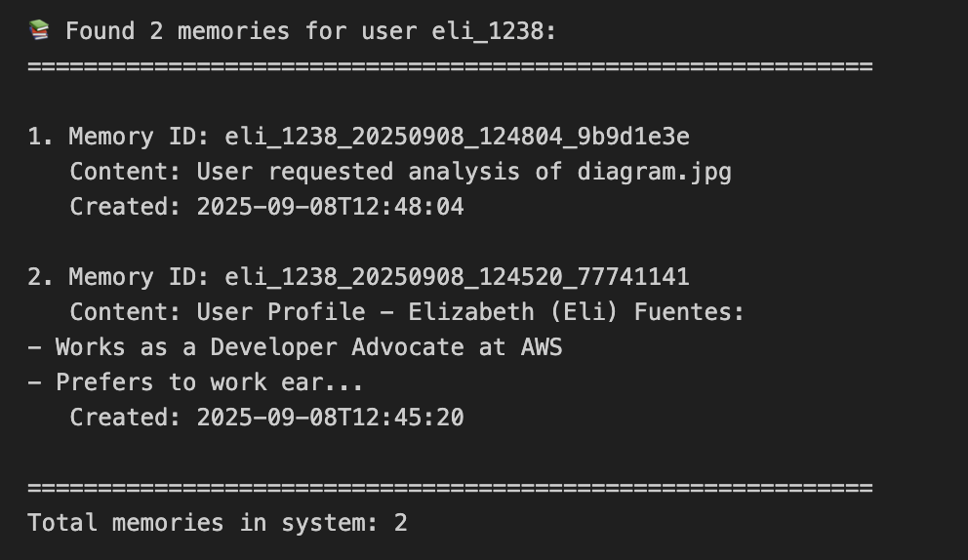Click the "2. Memory ID:" label
The width and height of the screenshot is (968, 560).
(x=117, y=277)
